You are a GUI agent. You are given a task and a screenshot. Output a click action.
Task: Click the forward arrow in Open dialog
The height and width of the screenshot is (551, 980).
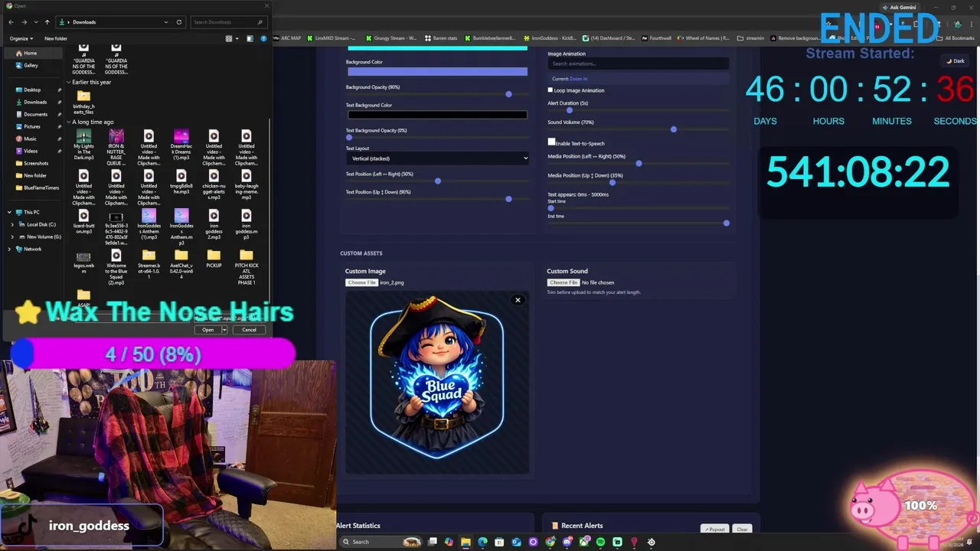point(24,22)
